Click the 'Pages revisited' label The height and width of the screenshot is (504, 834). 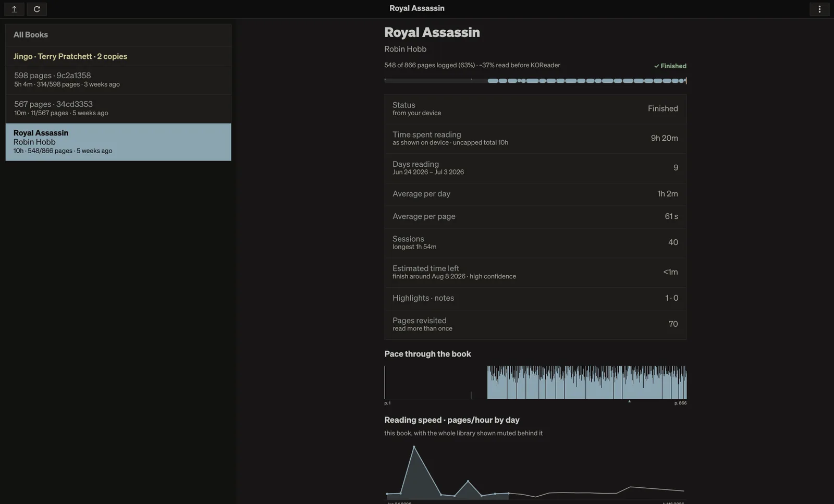(x=419, y=321)
